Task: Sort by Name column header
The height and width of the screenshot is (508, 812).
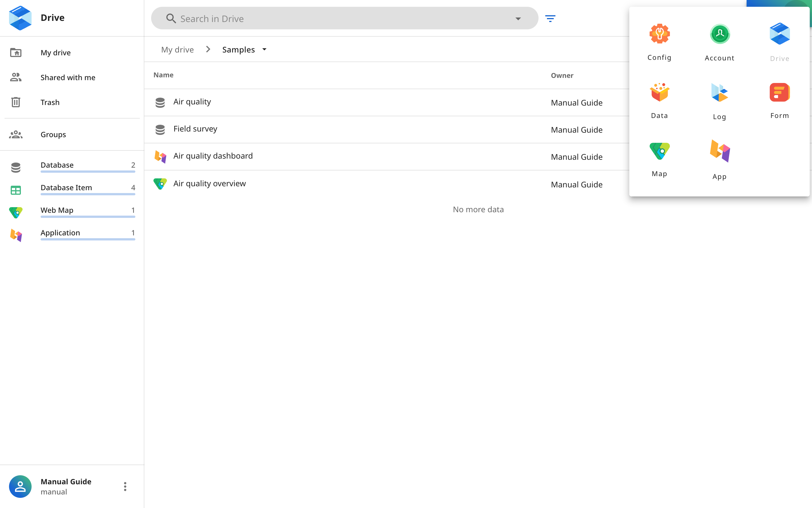Action: pyautogui.click(x=164, y=75)
